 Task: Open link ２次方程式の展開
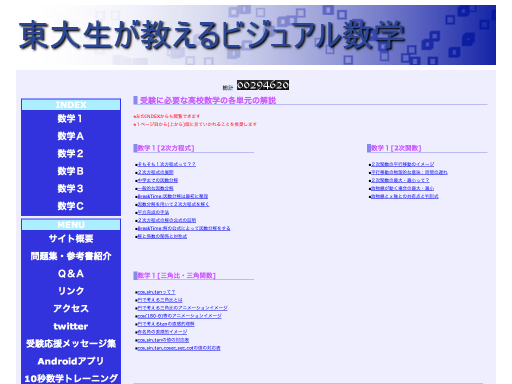pos(156,172)
